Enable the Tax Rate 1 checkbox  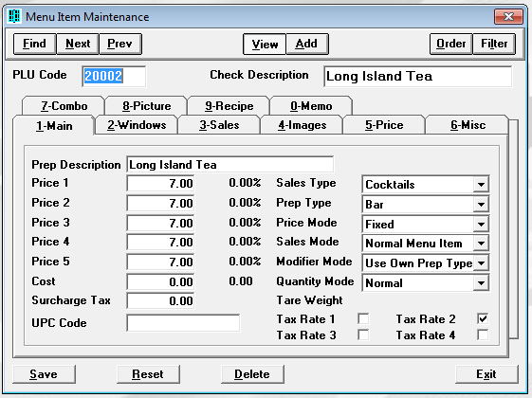[x=363, y=318]
